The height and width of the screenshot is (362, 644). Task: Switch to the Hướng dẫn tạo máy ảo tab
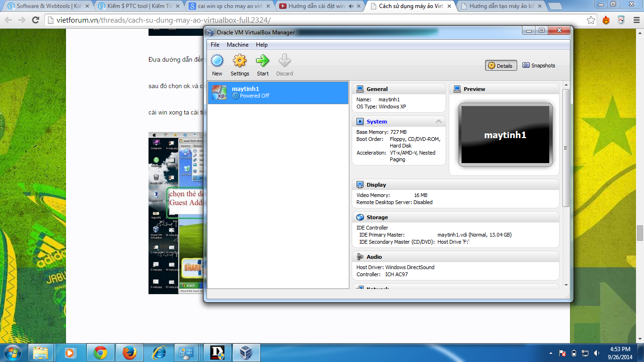coord(502,6)
